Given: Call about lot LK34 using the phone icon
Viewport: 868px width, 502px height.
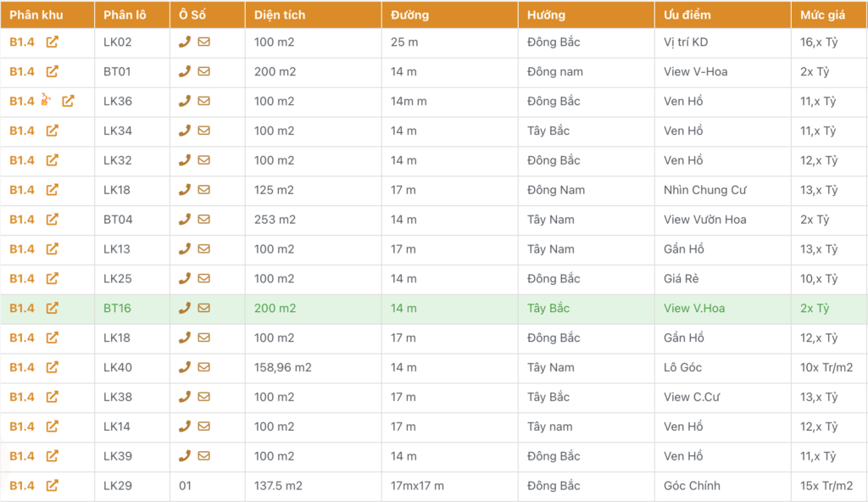Looking at the screenshot, I should click(185, 131).
